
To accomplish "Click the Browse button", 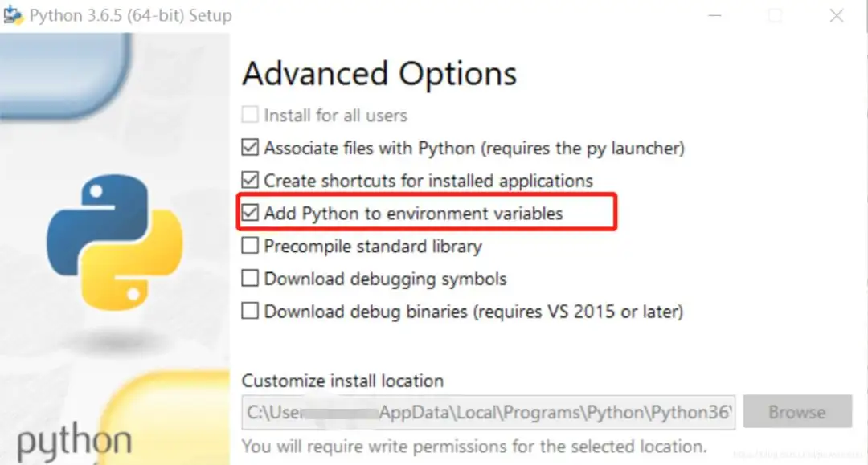I will coord(797,411).
